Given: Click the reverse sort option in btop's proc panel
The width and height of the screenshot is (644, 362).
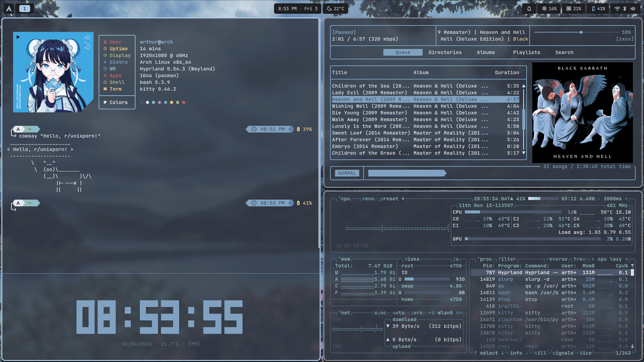Looking at the screenshot, I should 556,259.
